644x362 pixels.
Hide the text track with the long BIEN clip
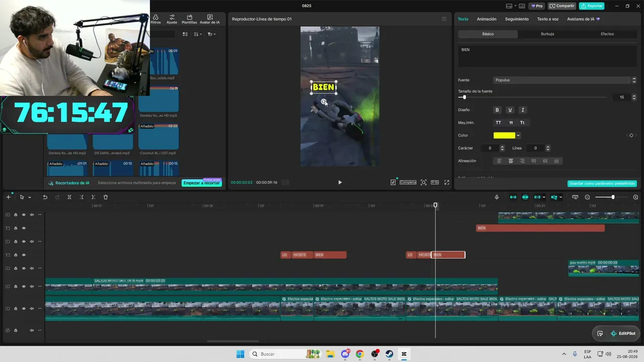24,228
